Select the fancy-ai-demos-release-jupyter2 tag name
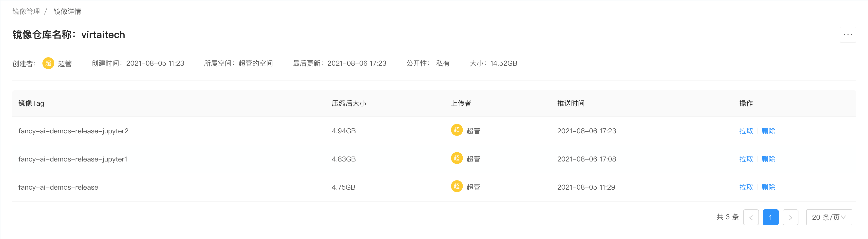The width and height of the screenshot is (868, 239). pyautogui.click(x=73, y=131)
